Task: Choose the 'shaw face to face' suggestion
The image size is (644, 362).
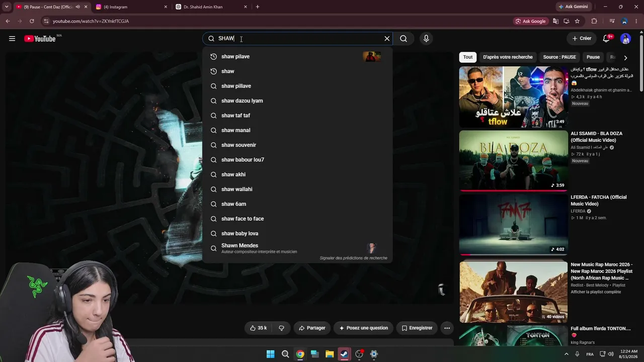Action: pos(297,219)
